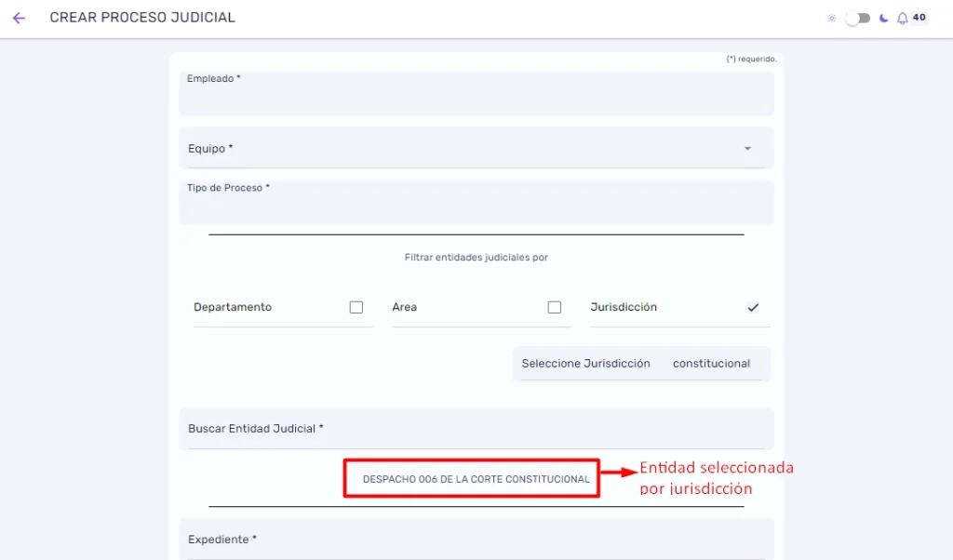Click the sun light-mode icon
The height and width of the screenshot is (560, 953).
[832, 19]
